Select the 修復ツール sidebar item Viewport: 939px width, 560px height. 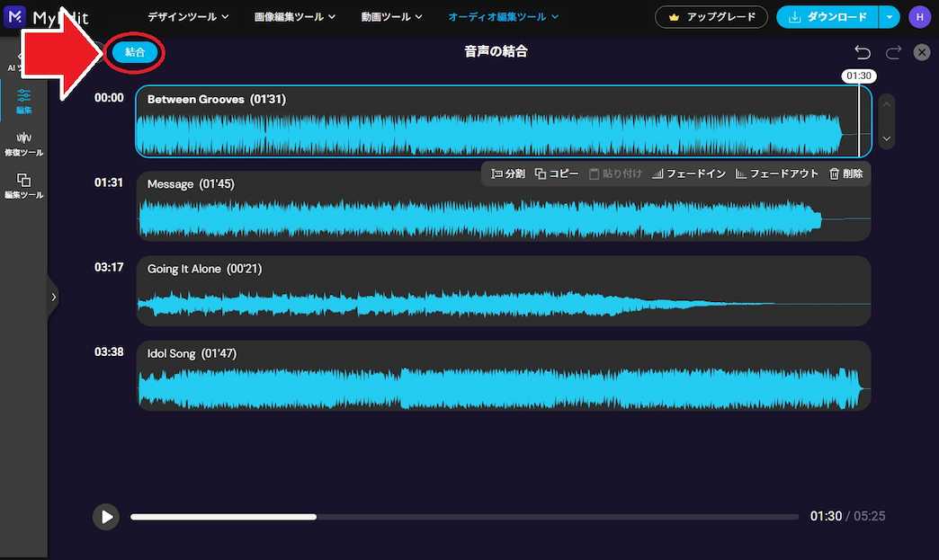[23, 142]
